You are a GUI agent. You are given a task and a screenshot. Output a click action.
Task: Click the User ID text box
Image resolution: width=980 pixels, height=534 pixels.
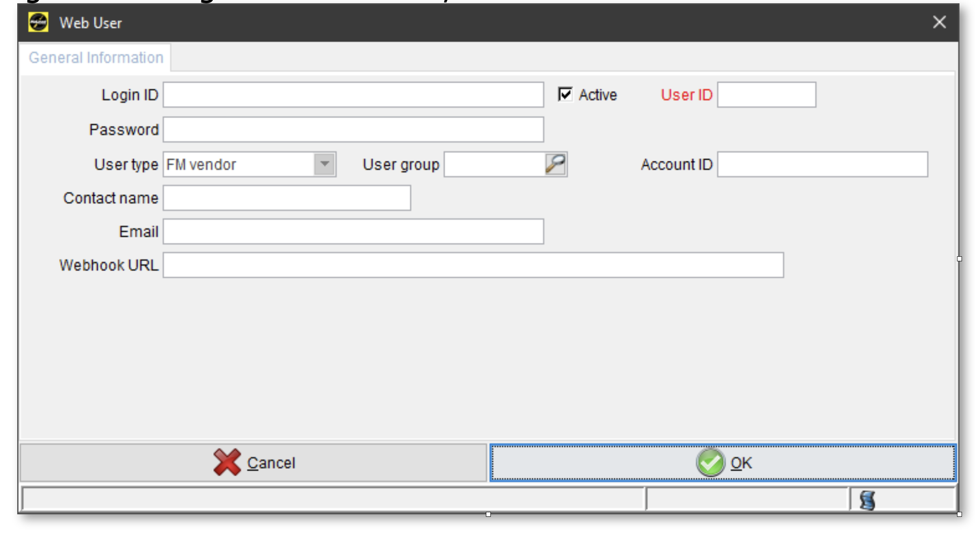(766, 95)
